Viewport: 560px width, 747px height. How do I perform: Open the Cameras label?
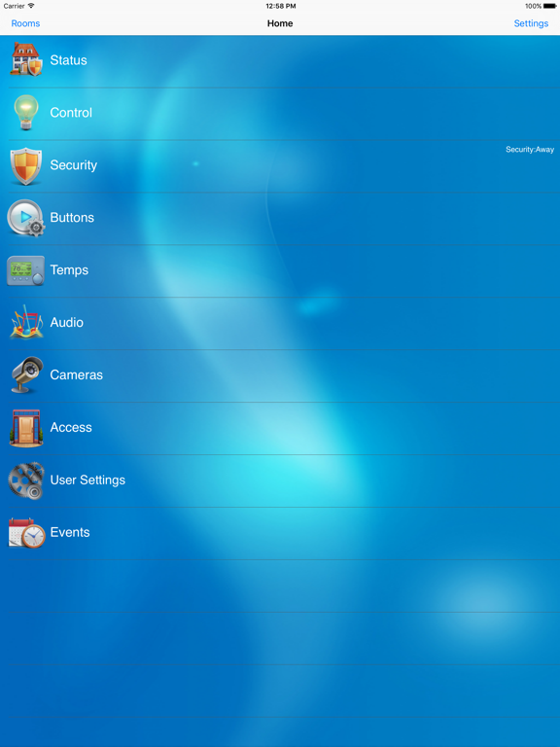tap(76, 374)
